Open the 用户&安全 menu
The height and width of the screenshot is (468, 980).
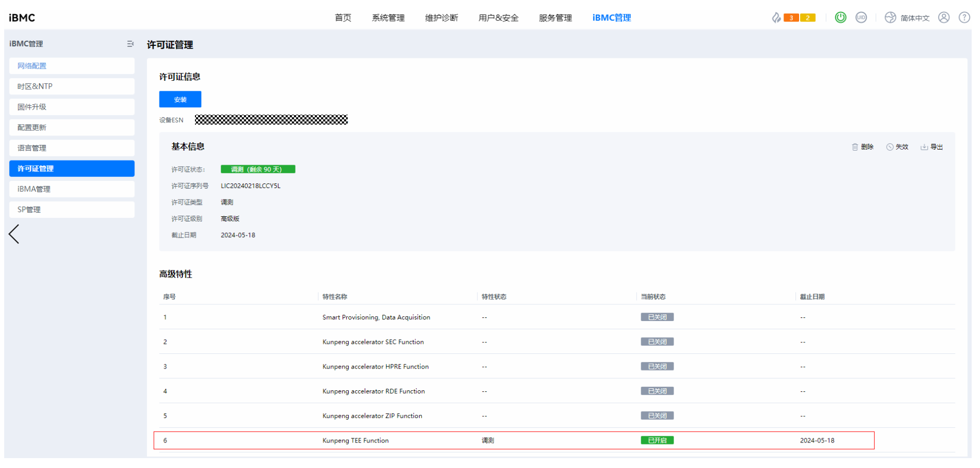tap(498, 18)
